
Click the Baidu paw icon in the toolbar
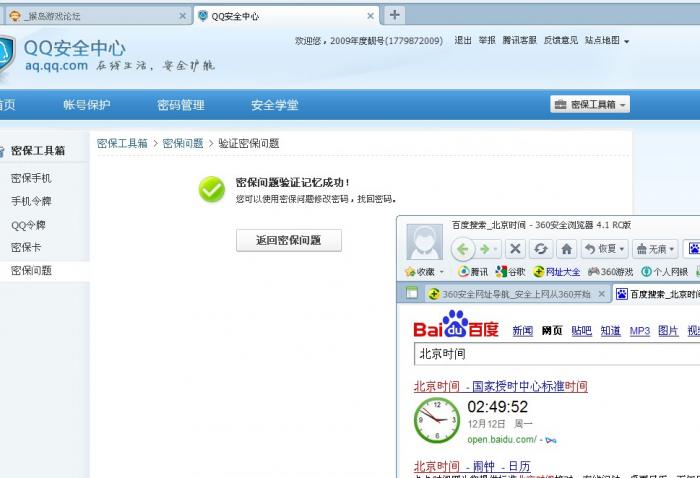(693, 249)
